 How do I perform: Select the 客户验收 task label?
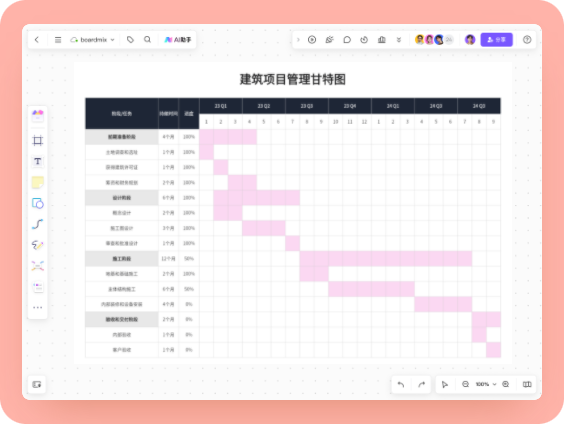(x=122, y=350)
